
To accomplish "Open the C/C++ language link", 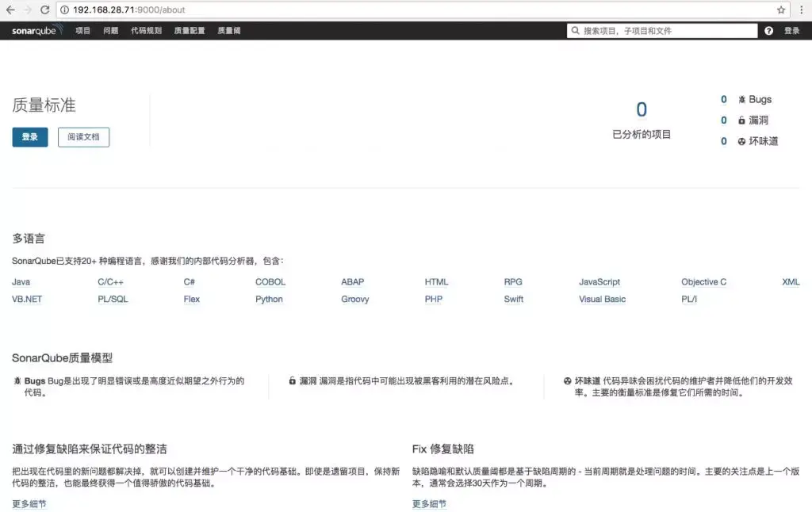I will pyautogui.click(x=111, y=282).
